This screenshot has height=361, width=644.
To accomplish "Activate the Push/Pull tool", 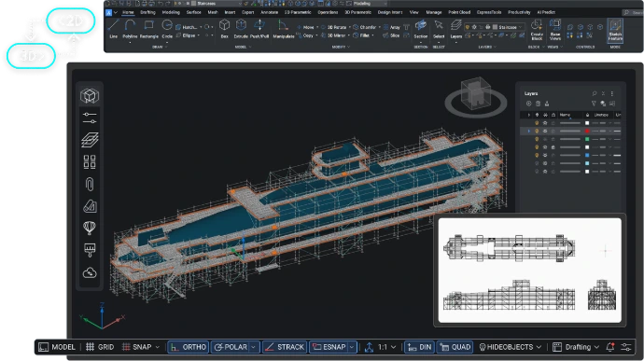I will click(x=259, y=29).
